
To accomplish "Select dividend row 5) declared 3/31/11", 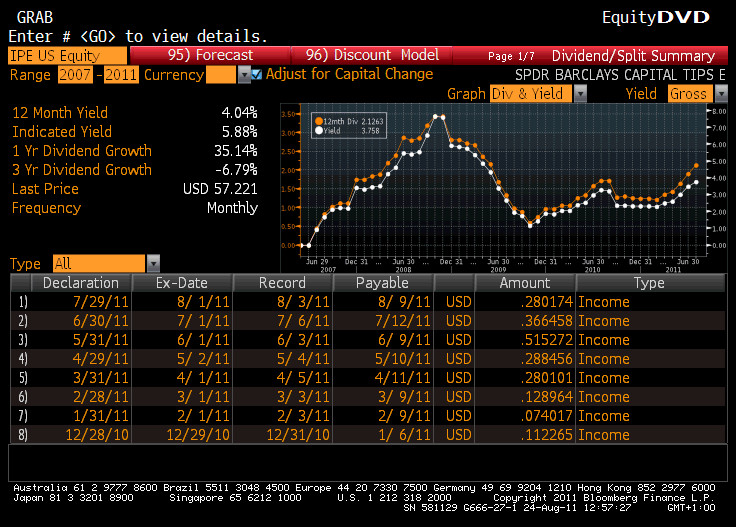I will click(x=368, y=378).
